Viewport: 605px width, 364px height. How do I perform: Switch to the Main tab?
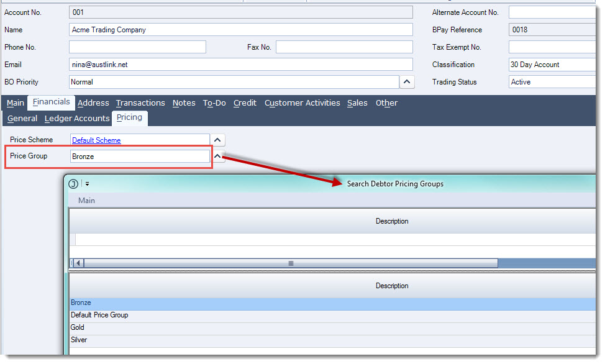click(16, 103)
